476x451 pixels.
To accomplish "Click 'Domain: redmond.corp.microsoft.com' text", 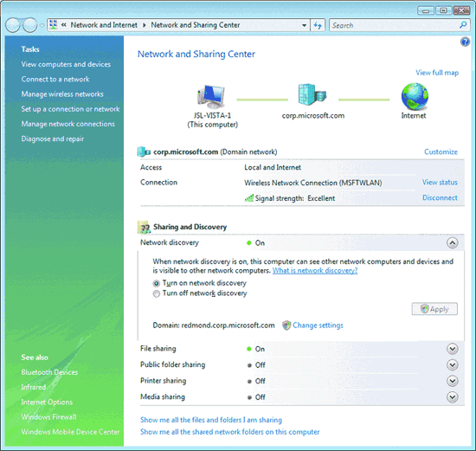I will pos(214,325).
